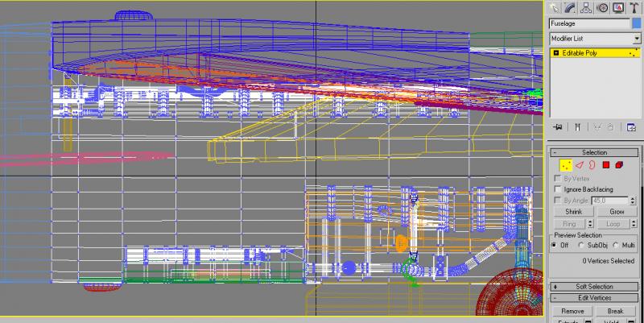Select Element sub-object level cube icon
644x323 pixels.
pyautogui.click(x=619, y=165)
